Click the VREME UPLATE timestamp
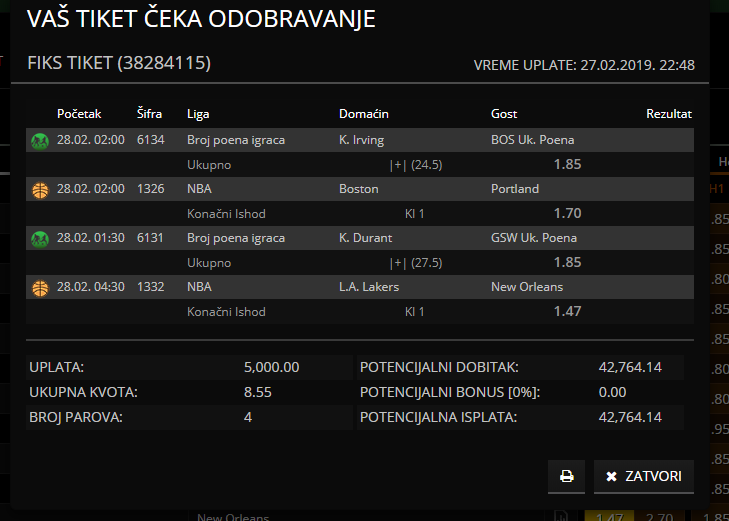Viewport: 729px width, 521px height. point(584,65)
